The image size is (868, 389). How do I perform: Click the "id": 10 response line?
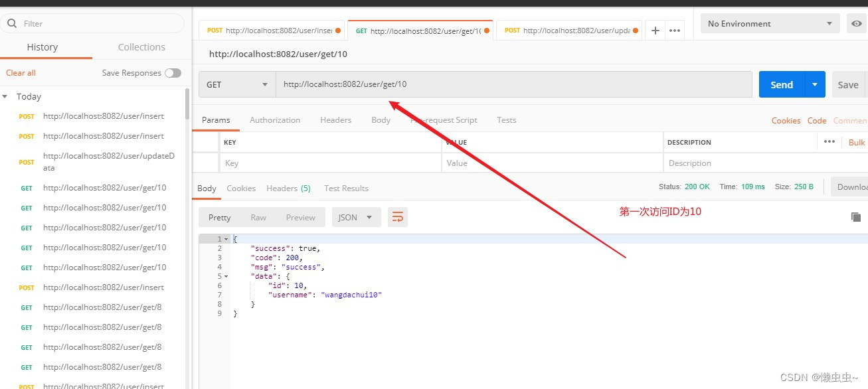click(288, 285)
